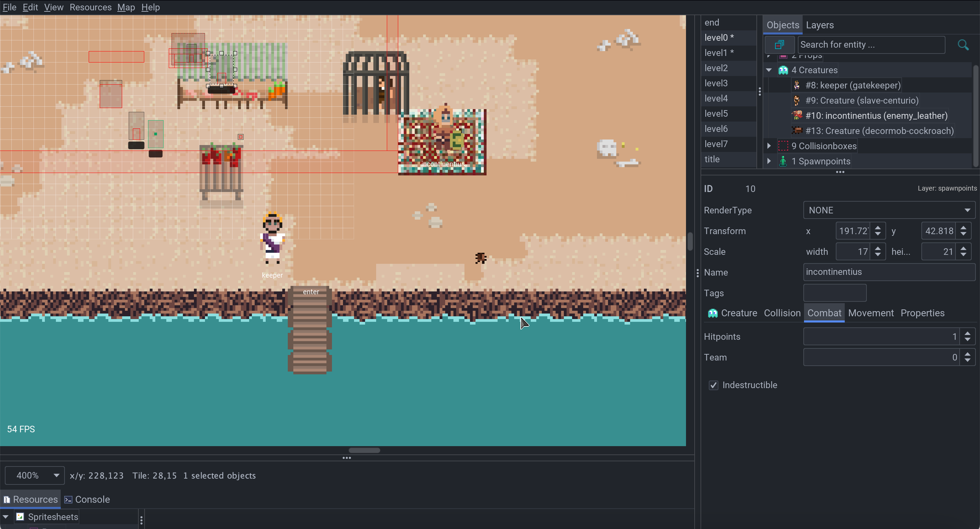
Task: Select the level3 map in the list
Action: [716, 83]
